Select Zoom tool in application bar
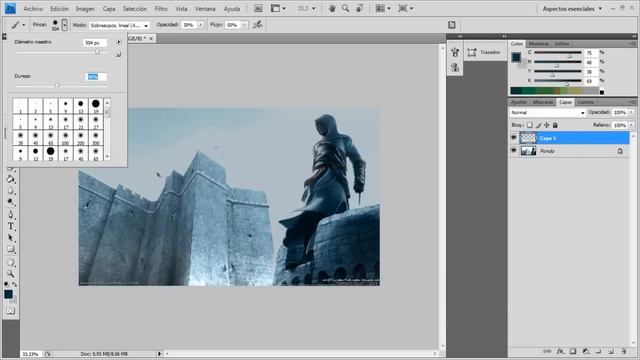 click(345, 8)
